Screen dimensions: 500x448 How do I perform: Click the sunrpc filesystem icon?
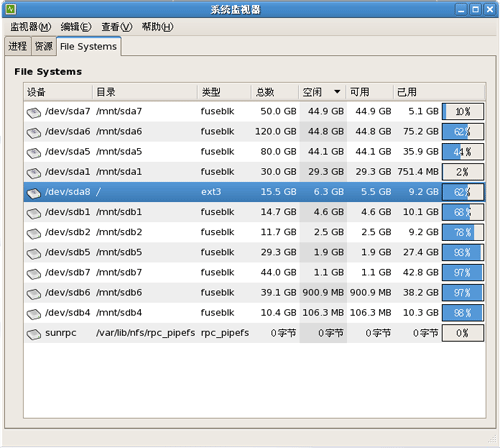coord(34,334)
